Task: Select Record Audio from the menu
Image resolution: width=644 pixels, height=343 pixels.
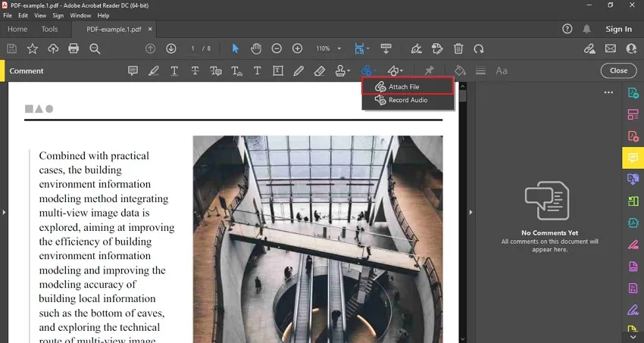Action: 408,100
